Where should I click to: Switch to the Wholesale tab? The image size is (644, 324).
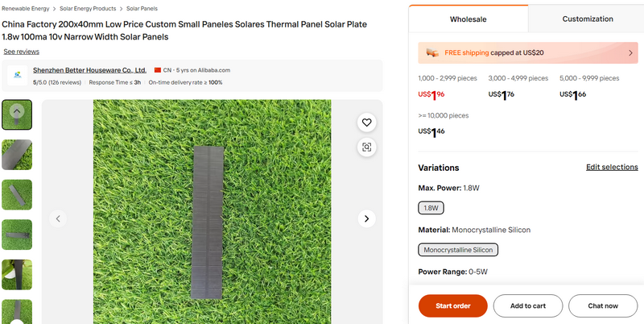[x=469, y=19]
